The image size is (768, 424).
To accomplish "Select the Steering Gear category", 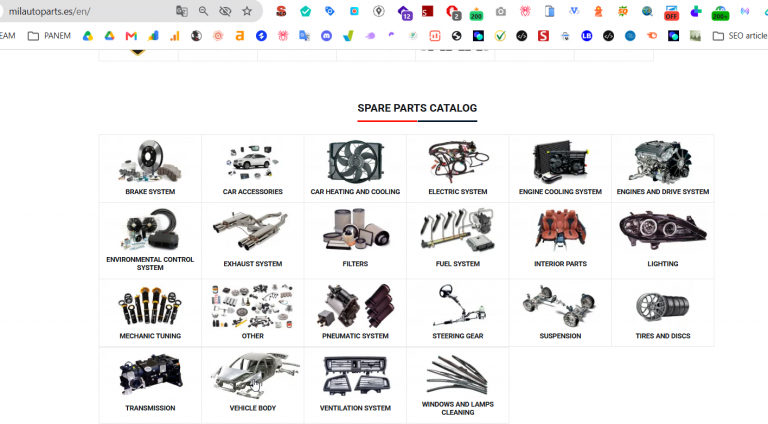I will tap(457, 313).
